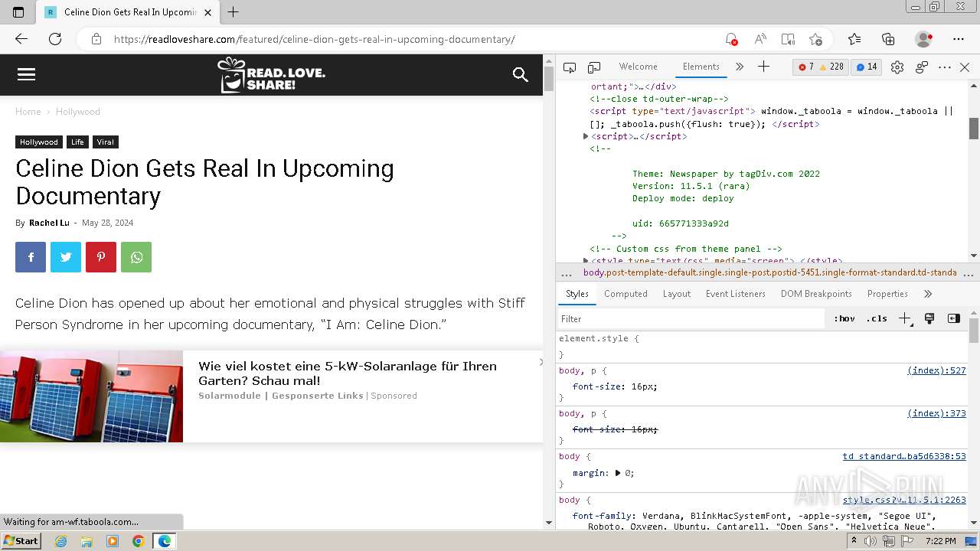Open the DOM Breakpoints tab

tap(816, 294)
